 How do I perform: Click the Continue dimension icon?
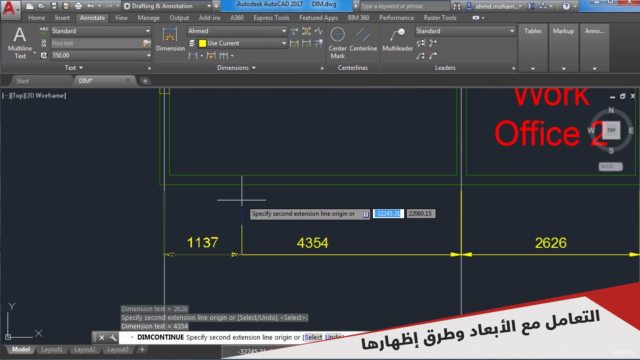[224, 56]
